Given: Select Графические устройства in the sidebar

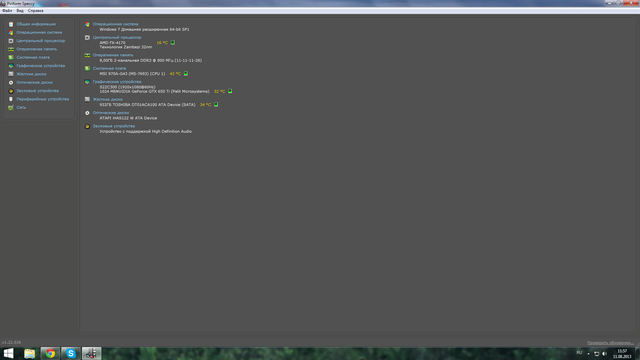Looking at the screenshot, I should coord(41,66).
